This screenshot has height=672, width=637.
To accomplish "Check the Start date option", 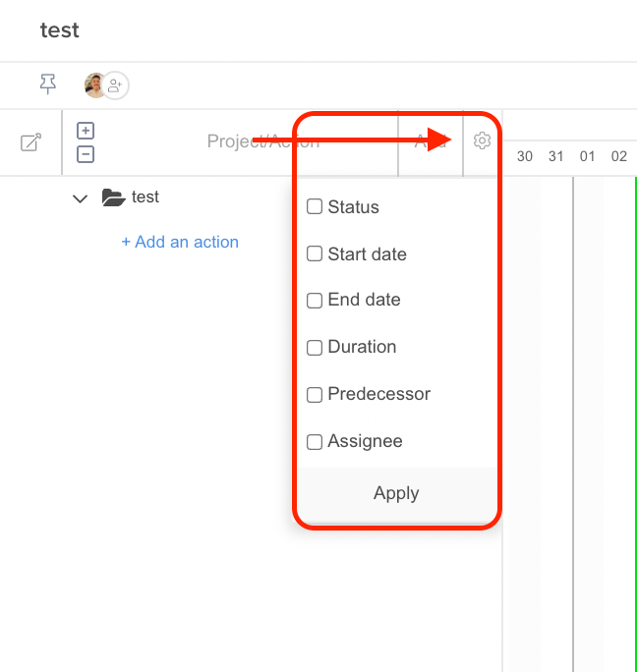I will [x=315, y=253].
